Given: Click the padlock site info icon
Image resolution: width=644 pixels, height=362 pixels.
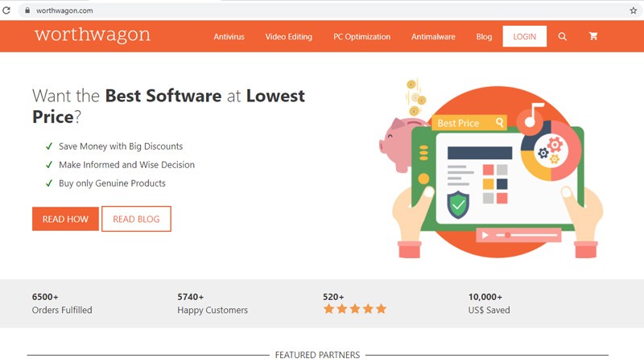Looking at the screenshot, I should pos(27,10).
